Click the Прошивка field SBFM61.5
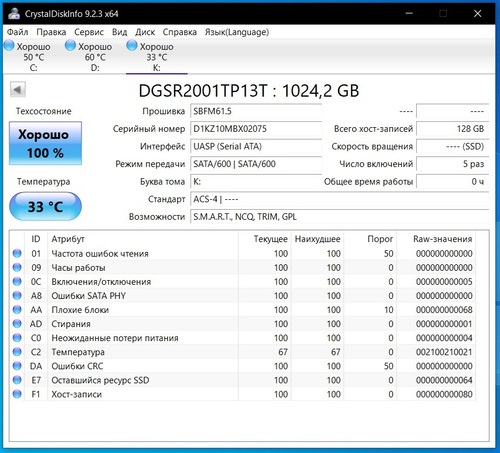The width and height of the screenshot is (500, 453). click(x=256, y=111)
